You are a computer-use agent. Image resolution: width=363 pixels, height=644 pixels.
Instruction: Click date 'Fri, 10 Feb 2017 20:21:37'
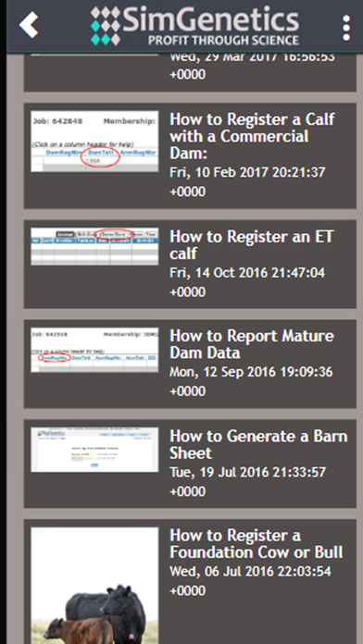coord(247,172)
